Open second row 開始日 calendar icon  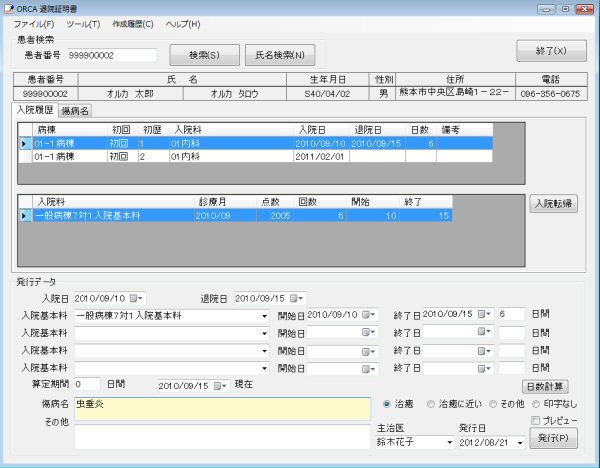tap(369, 333)
